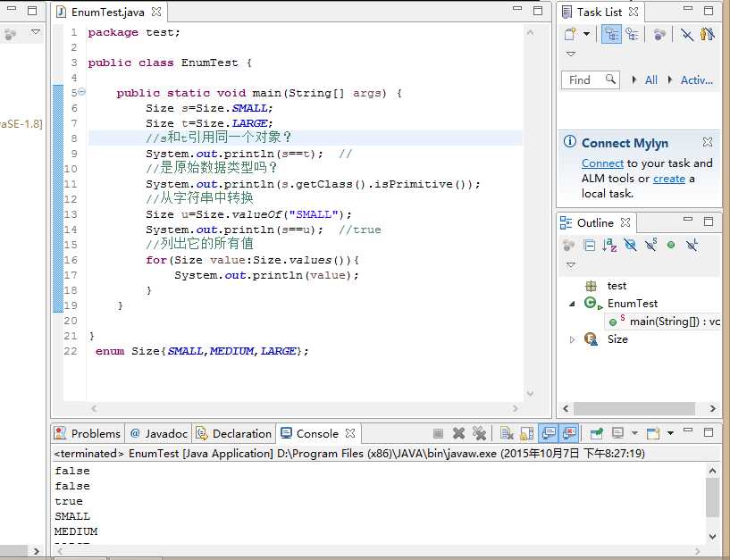Close the EnumTest.java editor tab

coord(156,13)
